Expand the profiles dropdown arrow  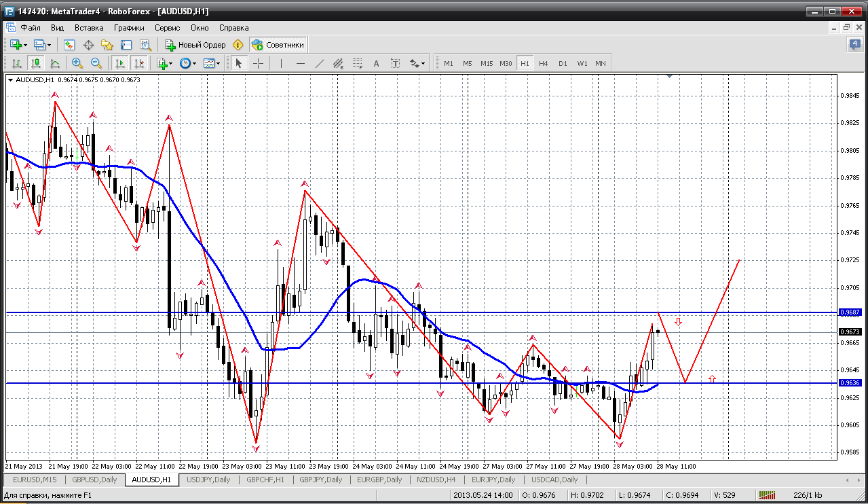[x=49, y=45]
